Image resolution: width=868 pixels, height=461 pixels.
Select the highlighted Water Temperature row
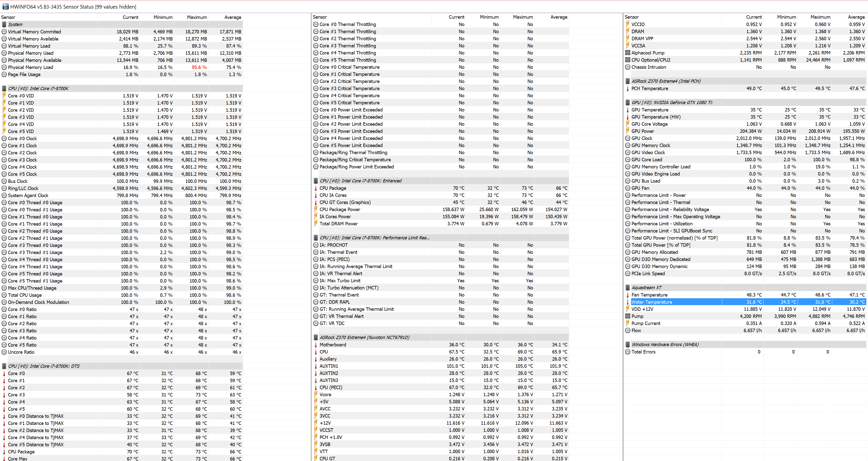tap(652, 302)
